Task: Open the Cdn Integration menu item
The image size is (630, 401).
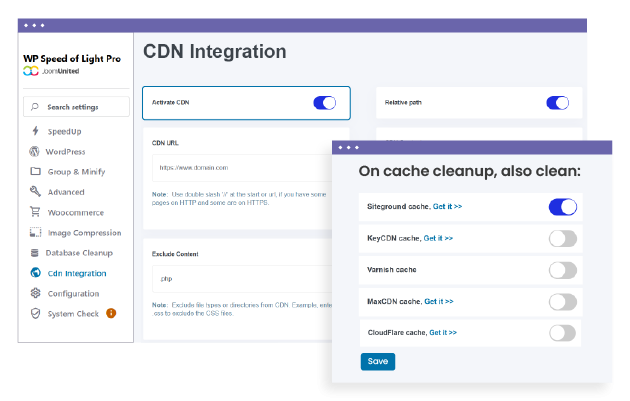Action: click(75, 273)
